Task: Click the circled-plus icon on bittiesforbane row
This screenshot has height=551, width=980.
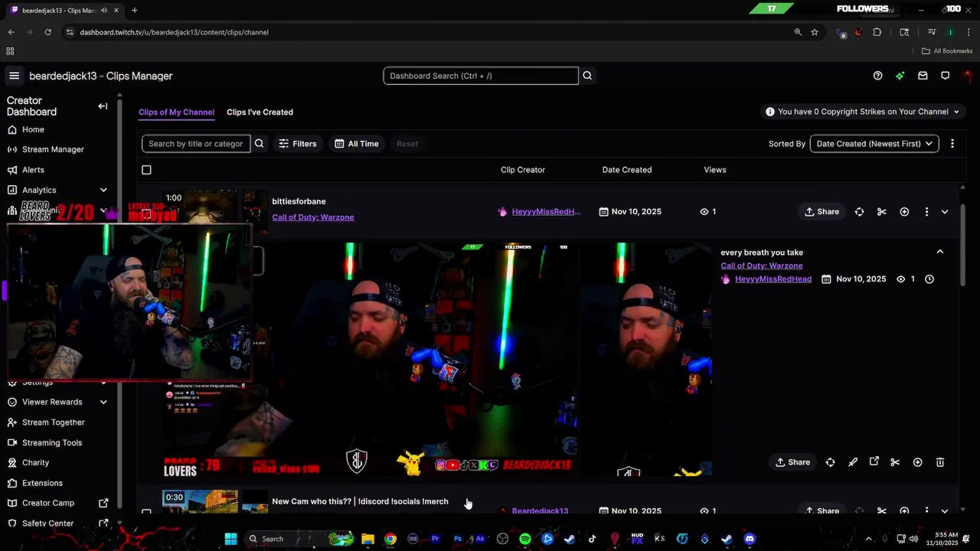Action: (x=904, y=212)
